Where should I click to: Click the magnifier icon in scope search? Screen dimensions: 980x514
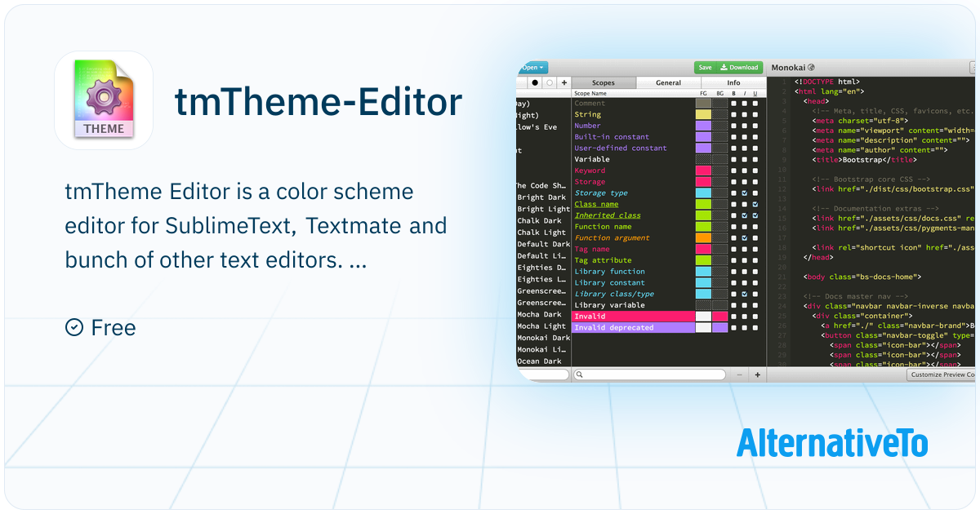579,374
